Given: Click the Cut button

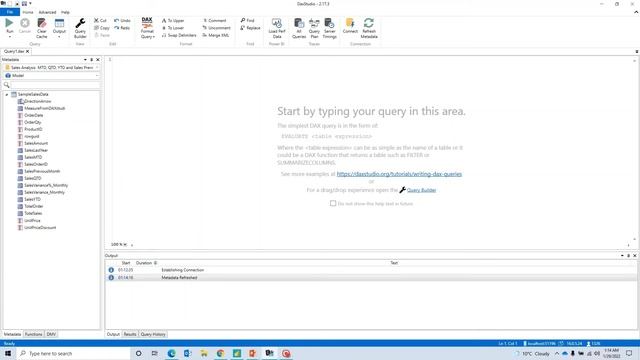Looking at the screenshot, I should tap(100, 20).
